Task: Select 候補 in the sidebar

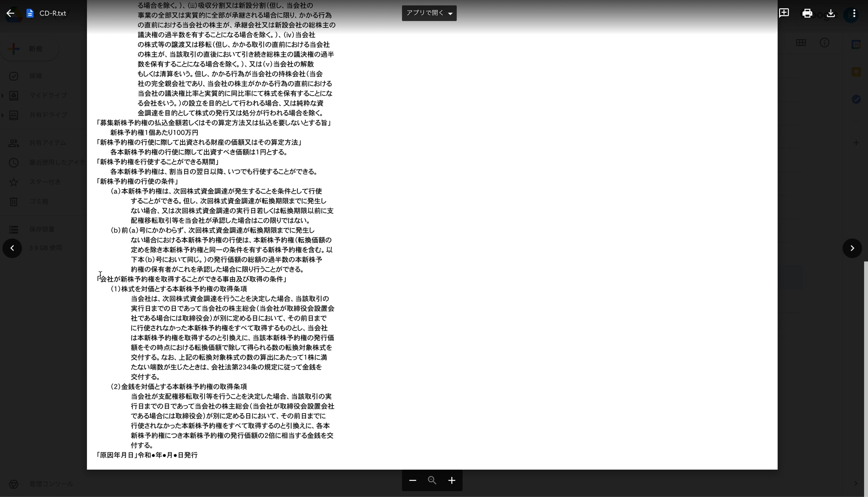Action: pos(36,76)
